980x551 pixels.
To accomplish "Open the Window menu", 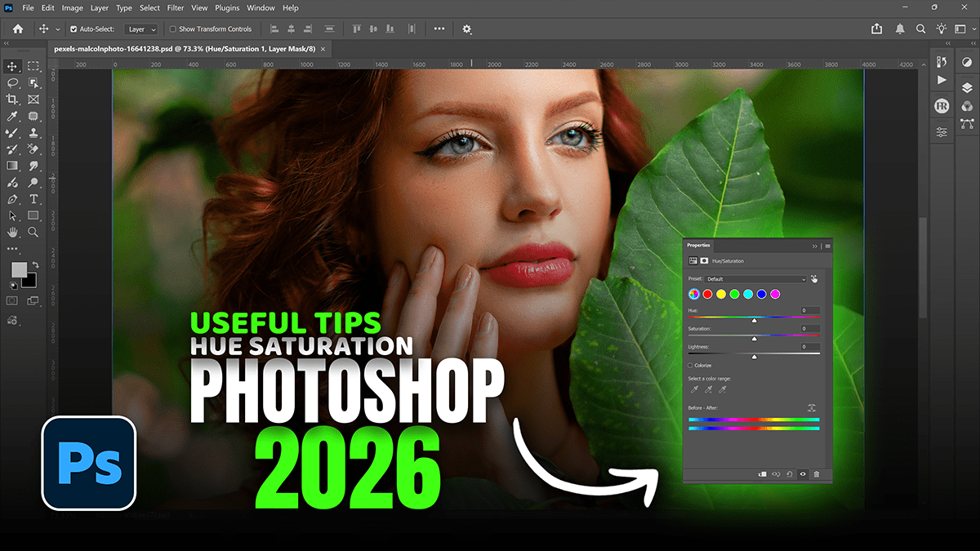I will pos(261,7).
